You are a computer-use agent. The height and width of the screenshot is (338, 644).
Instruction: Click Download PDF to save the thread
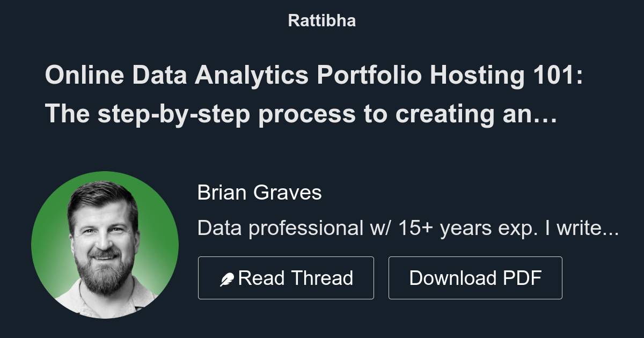(x=475, y=277)
